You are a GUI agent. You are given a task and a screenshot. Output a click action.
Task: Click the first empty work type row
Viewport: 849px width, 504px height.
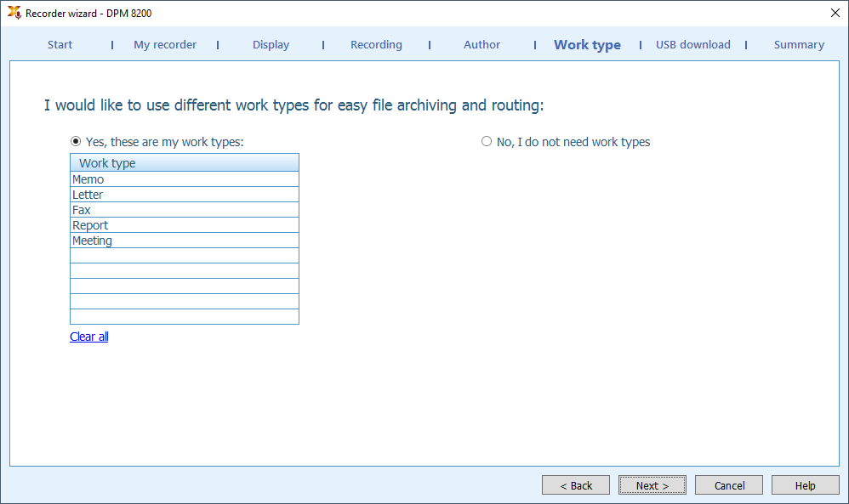tap(185, 255)
